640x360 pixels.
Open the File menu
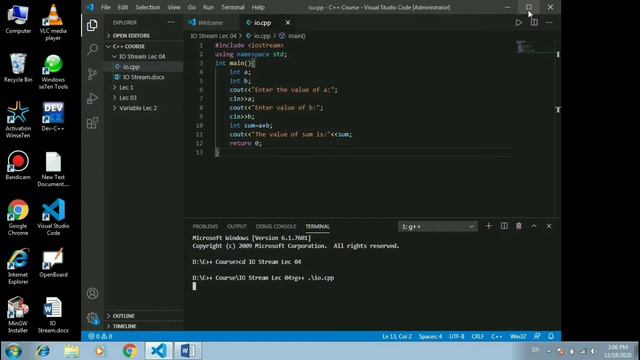click(x=106, y=7)
